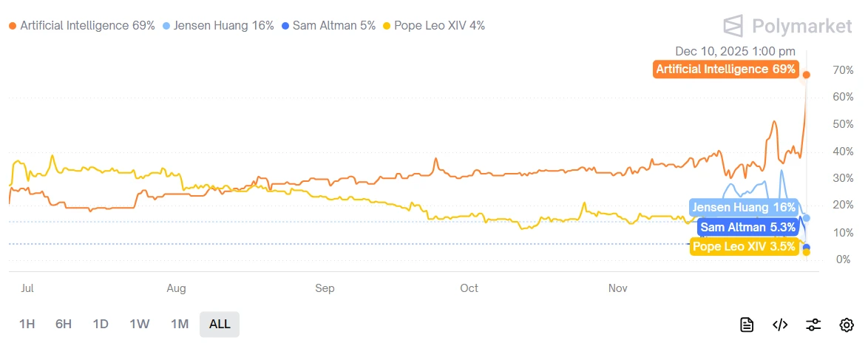The width and height of the screenshot is (868, 343).
Task: Click the Sam Altman 5.3% chart label
Action: click(748, 228)
